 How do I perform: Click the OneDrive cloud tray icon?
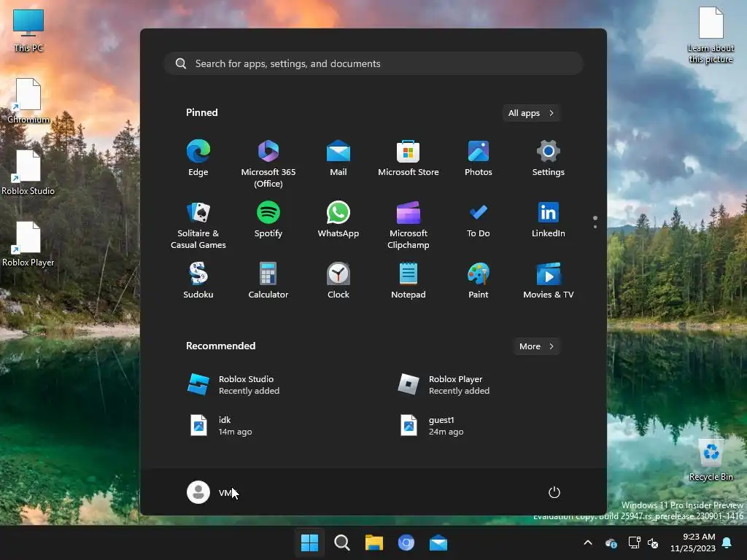[611, 542]
